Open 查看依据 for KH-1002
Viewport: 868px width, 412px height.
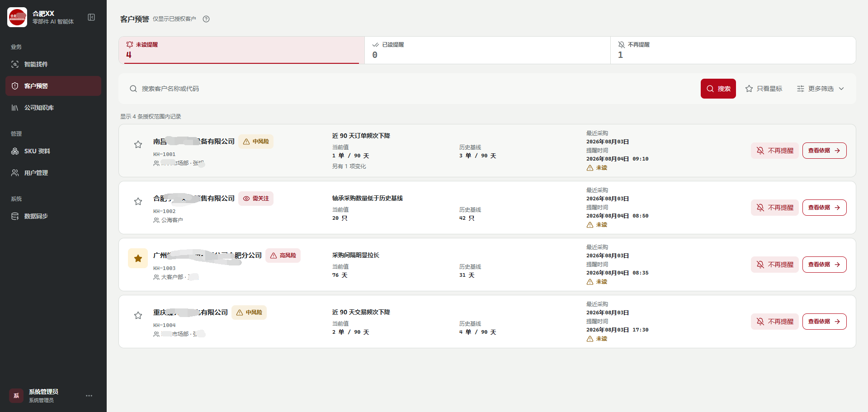pos(824,208)
